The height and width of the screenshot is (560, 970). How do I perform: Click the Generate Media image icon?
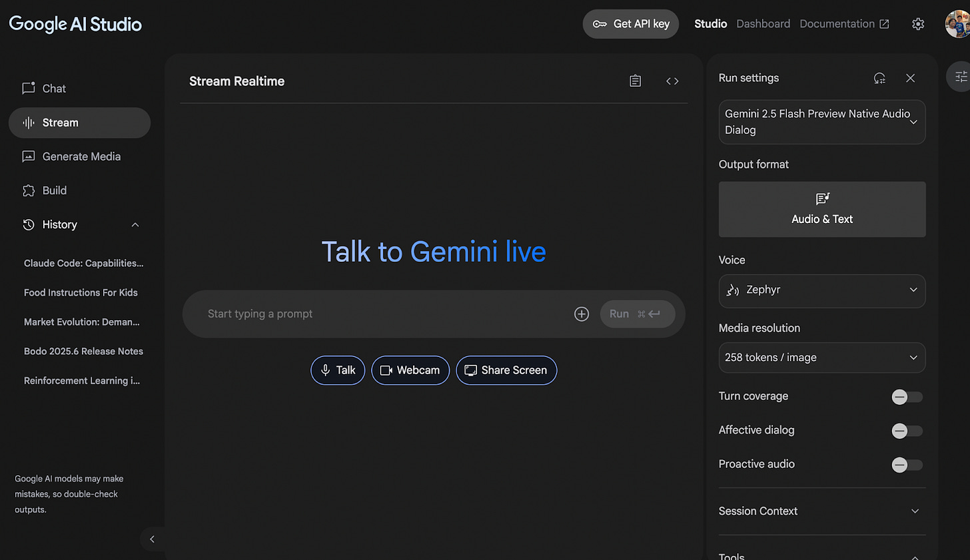pos(29,156)
